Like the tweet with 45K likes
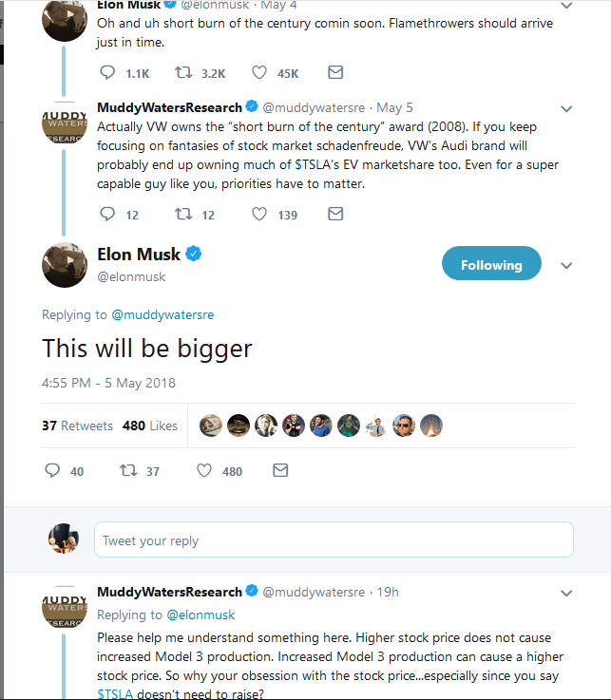The height and width of the screenshot is (700, 611). tap(259, 72)
